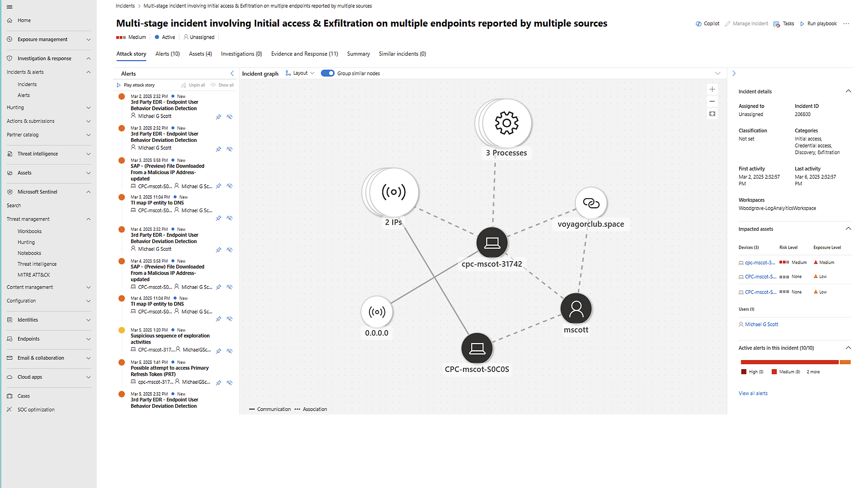Click the Run playbook button
The height and width of the screenshot is (488, 868).
click(818, 24)
